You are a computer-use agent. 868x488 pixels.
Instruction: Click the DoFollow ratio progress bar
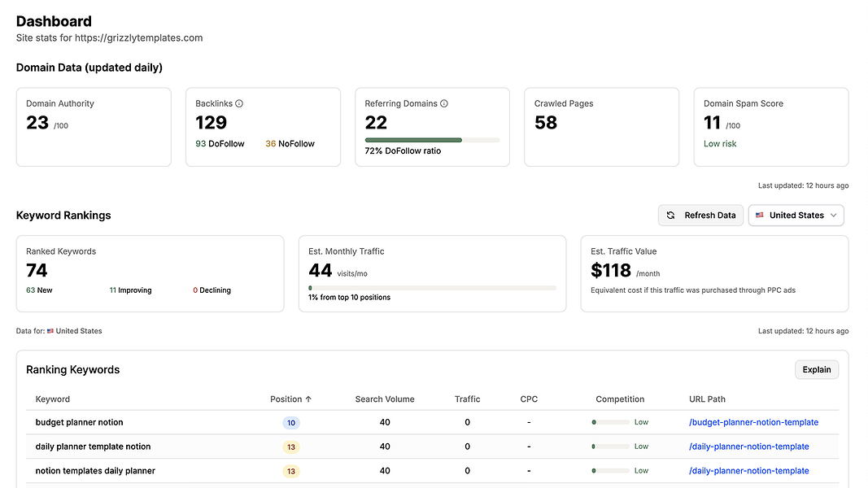point(432,140)
